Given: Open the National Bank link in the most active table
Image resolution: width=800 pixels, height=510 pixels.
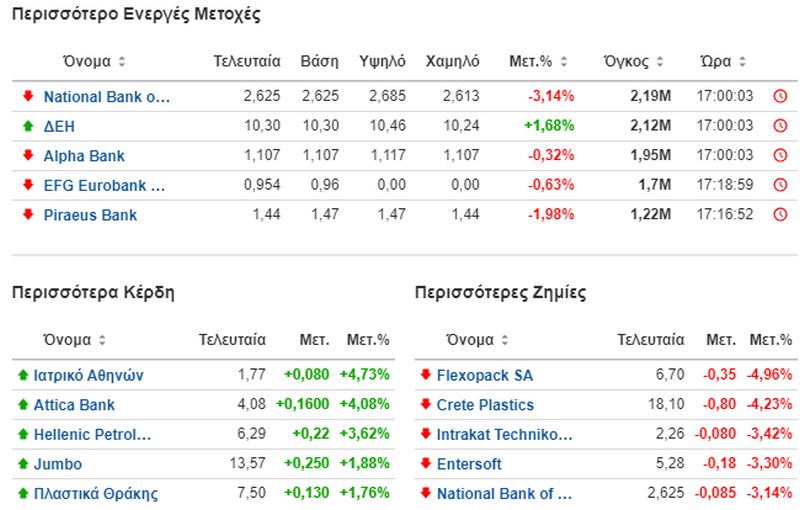Looking at the screenshot, I should click(107, 96).
